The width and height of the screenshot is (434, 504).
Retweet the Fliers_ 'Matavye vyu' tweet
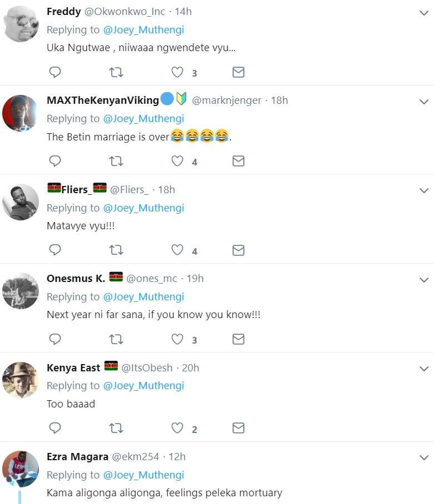click(x=116, y=250)
